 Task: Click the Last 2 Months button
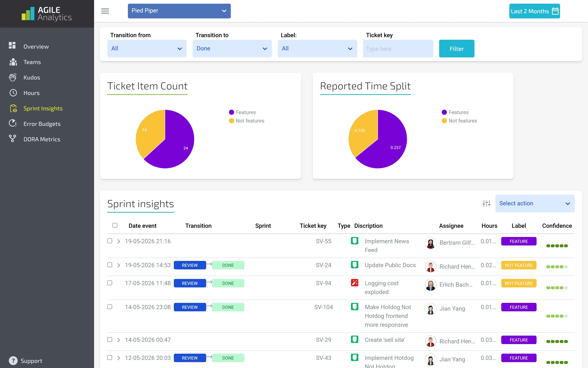535,11
